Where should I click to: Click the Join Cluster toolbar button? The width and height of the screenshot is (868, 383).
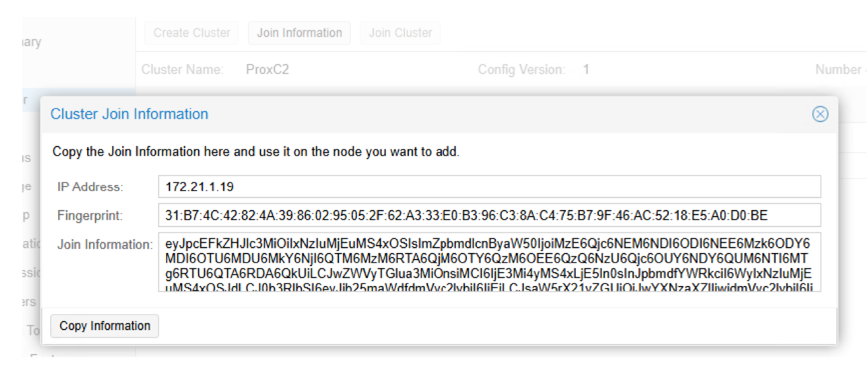point(400,32)
